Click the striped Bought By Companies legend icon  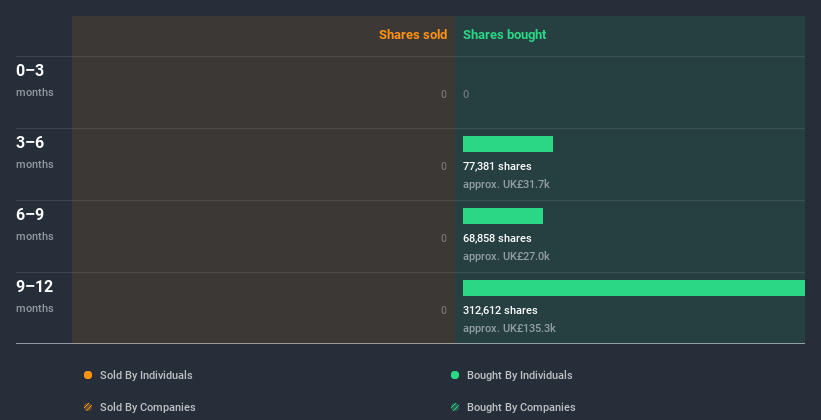455,407
